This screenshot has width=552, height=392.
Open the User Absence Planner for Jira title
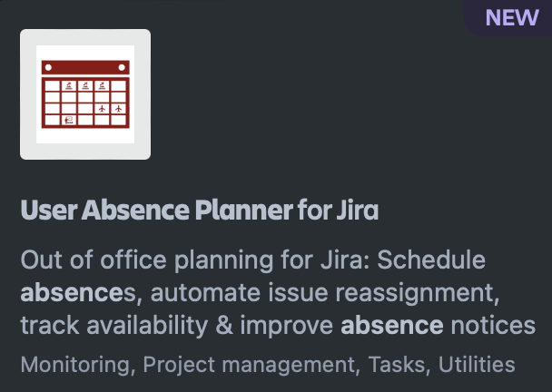(x=199, y=211)
